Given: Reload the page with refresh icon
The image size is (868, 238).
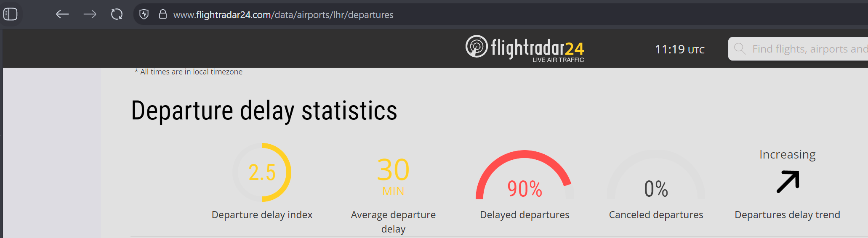Looking at the screenshot, I should tap(117, 14).
